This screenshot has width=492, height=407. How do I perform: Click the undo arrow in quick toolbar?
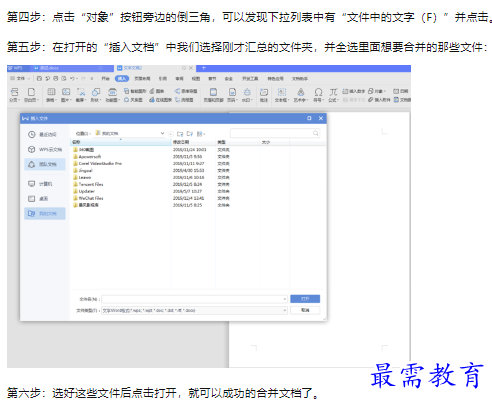(72, 78)
